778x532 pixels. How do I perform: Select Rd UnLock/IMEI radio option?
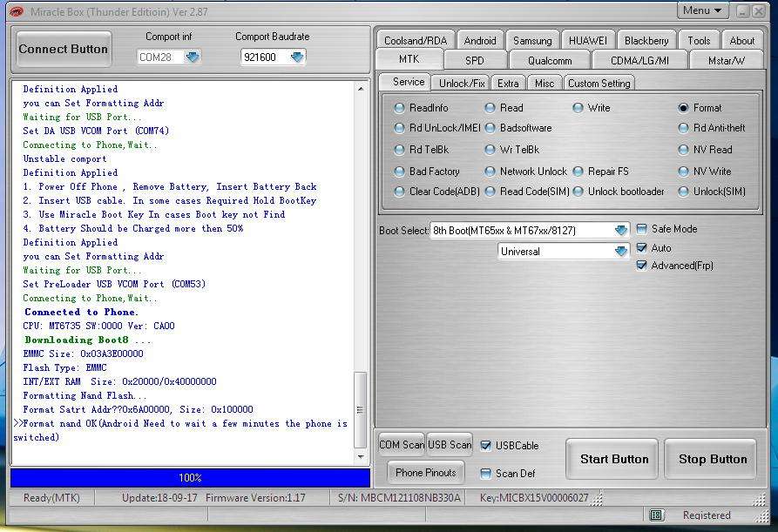(x=399, y=128)
